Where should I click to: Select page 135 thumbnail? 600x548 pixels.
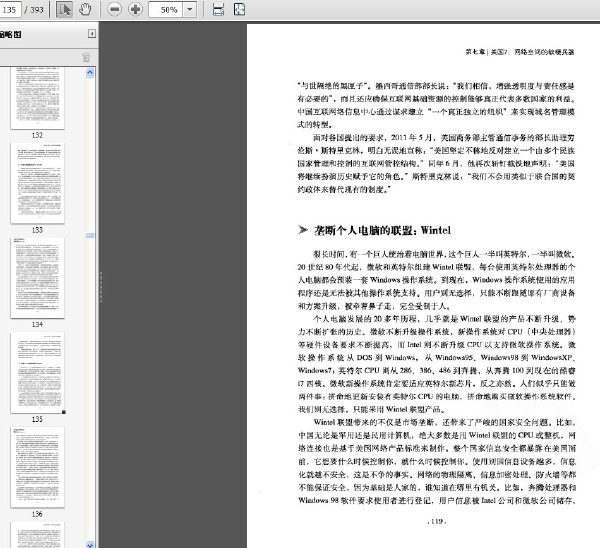coord(37,373)
